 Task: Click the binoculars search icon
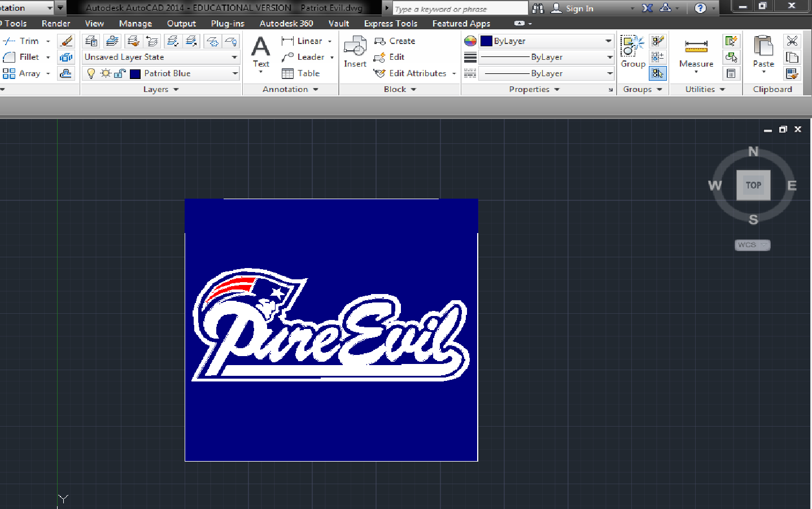coord(538,8)
